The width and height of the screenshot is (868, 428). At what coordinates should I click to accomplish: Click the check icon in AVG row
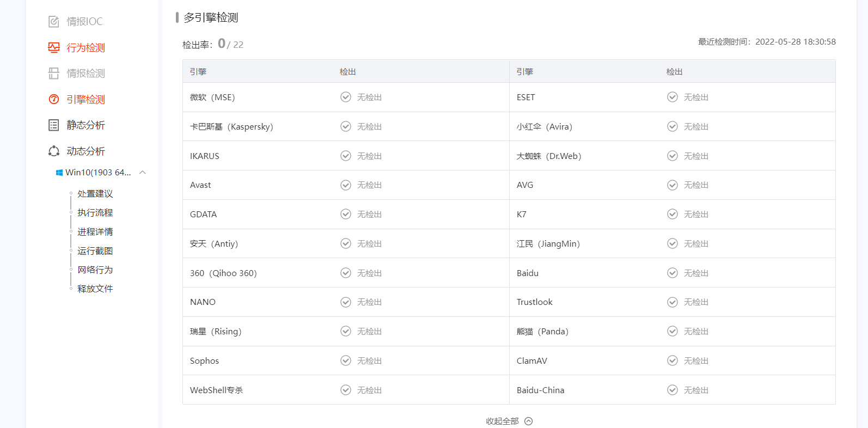point(673,185)
